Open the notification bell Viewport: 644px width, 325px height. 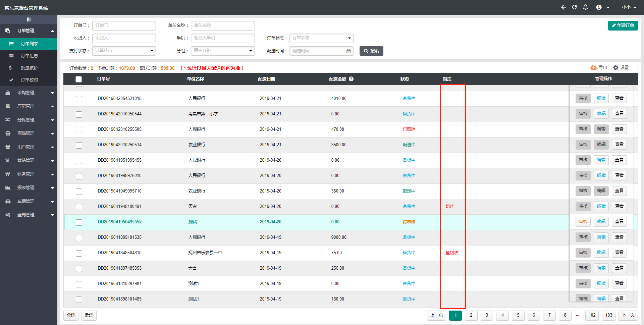pos(585,7)
